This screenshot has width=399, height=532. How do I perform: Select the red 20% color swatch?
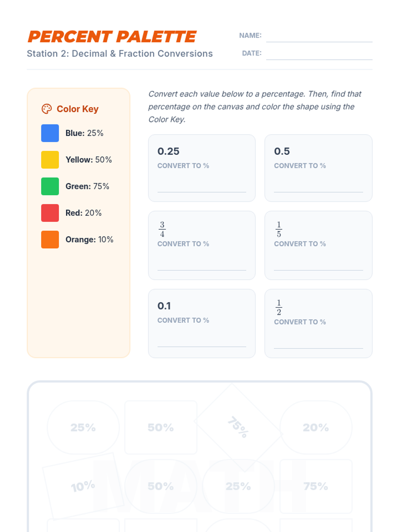click(50, 213)
